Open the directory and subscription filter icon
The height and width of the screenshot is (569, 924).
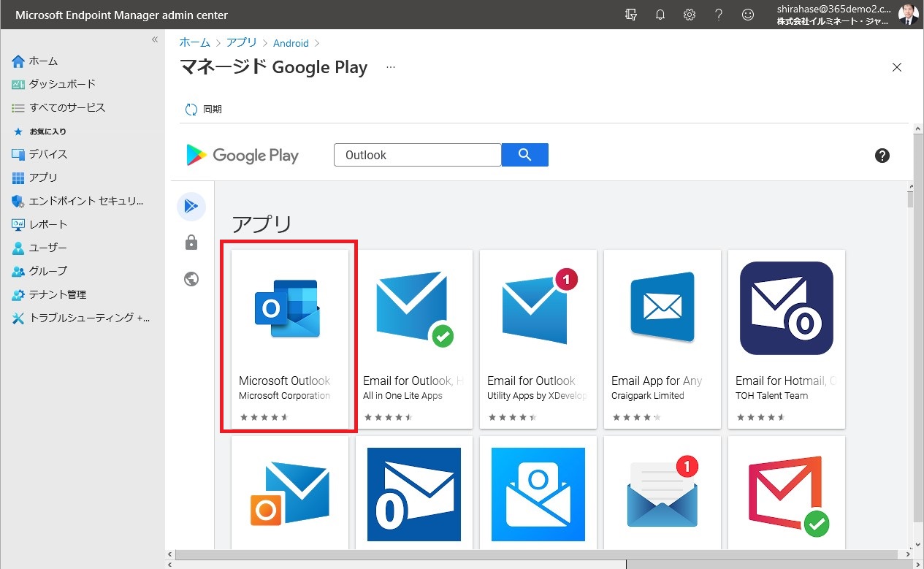click(x=631, y=15)
